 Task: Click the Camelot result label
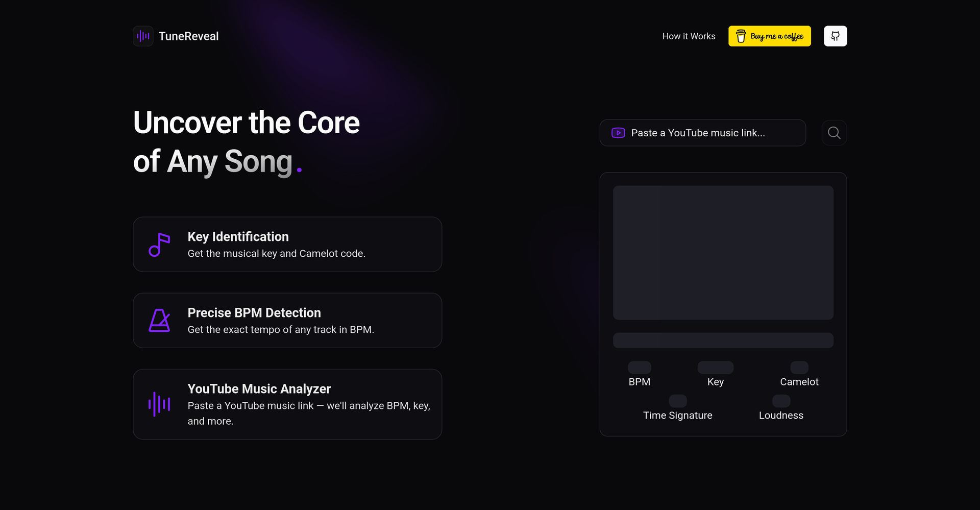click(799, 382)
